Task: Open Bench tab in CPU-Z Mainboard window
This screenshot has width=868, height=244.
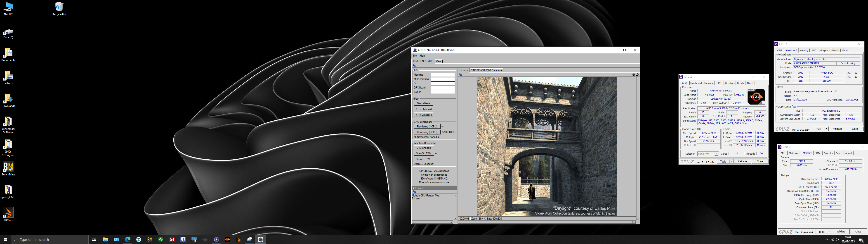Action: 835,51
